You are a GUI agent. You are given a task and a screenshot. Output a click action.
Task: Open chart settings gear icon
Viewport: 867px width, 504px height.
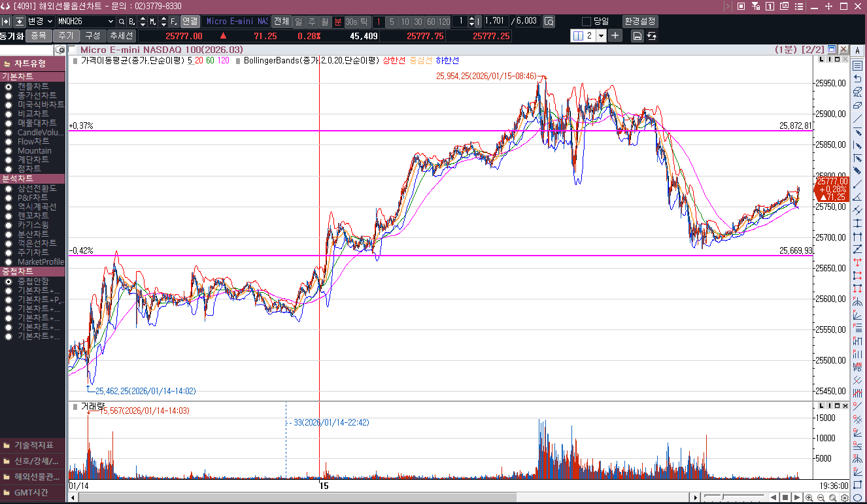[844, 497]
